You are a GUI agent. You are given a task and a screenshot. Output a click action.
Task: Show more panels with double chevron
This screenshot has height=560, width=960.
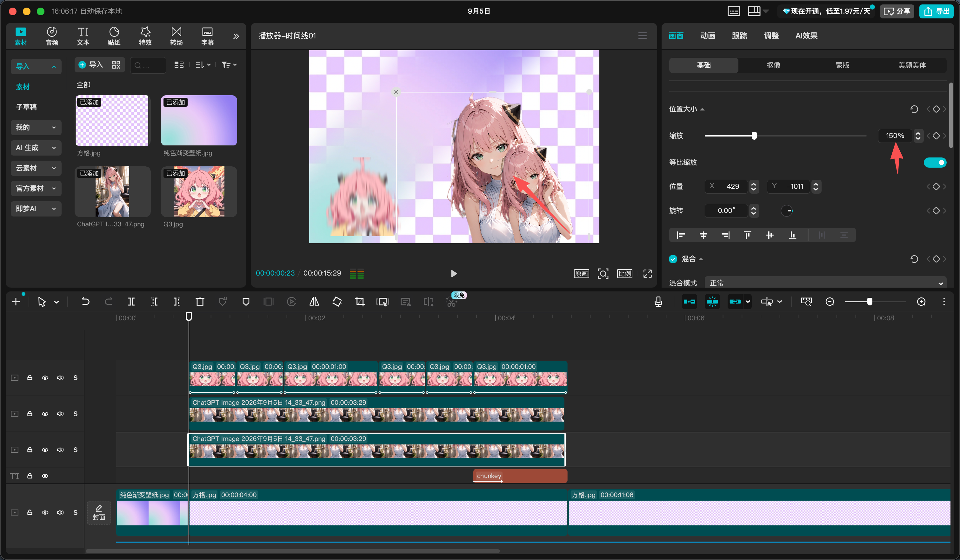point(236,36)
